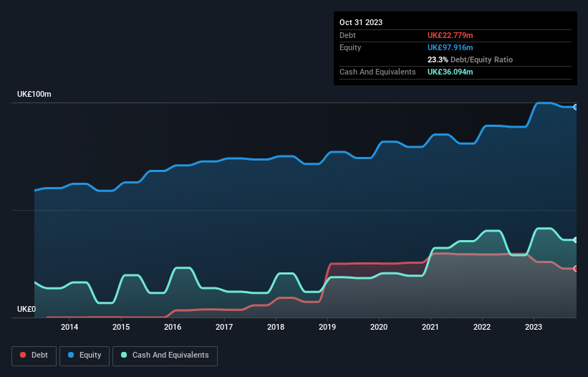Click the UK£100m axis label

[34, 94]
